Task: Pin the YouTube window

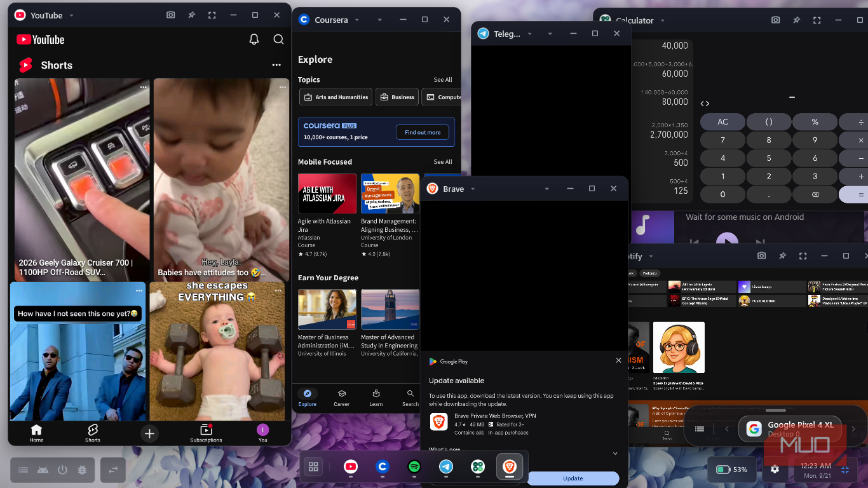Action: click(191, 15)
